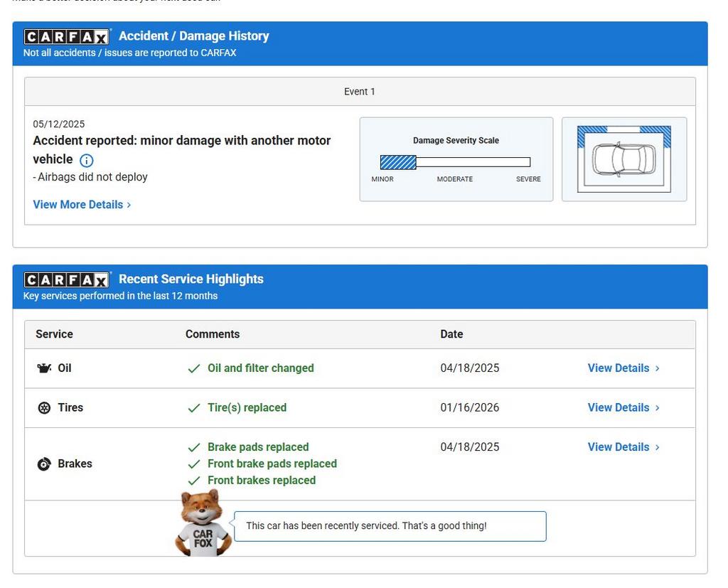Click the CARFAX logo in Service Highlights header
This screenshot has width=728, height=588.
pos(67,280)
